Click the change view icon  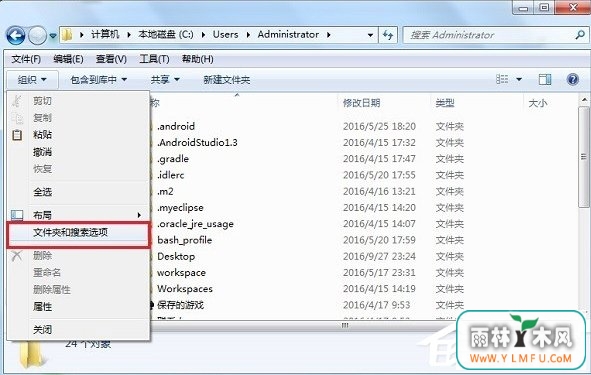click(x=502, y=79)
